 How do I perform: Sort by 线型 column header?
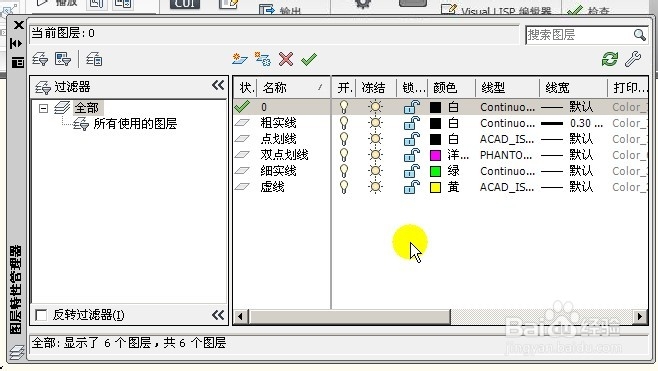[507, 88]
